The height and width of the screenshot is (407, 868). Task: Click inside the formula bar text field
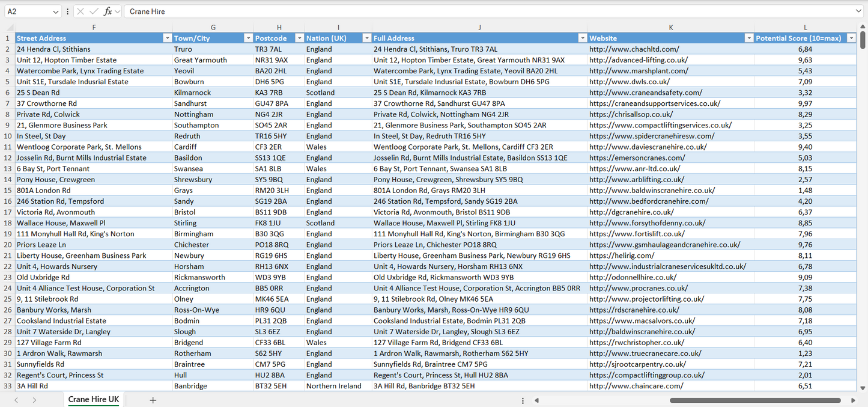click(x=481, y=11)
